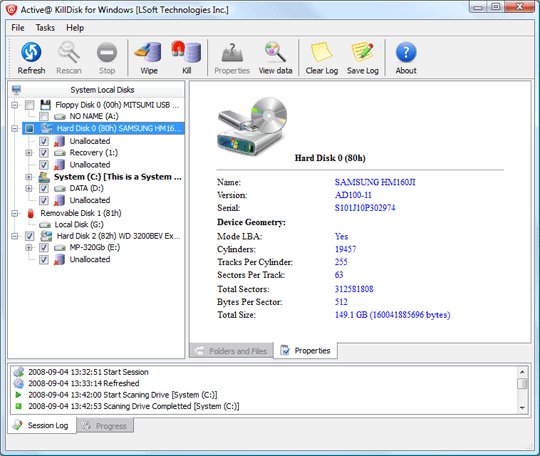Expand the MP-320Gb (E:) tree node
This screenshot has height=456, width=540.
29,248
